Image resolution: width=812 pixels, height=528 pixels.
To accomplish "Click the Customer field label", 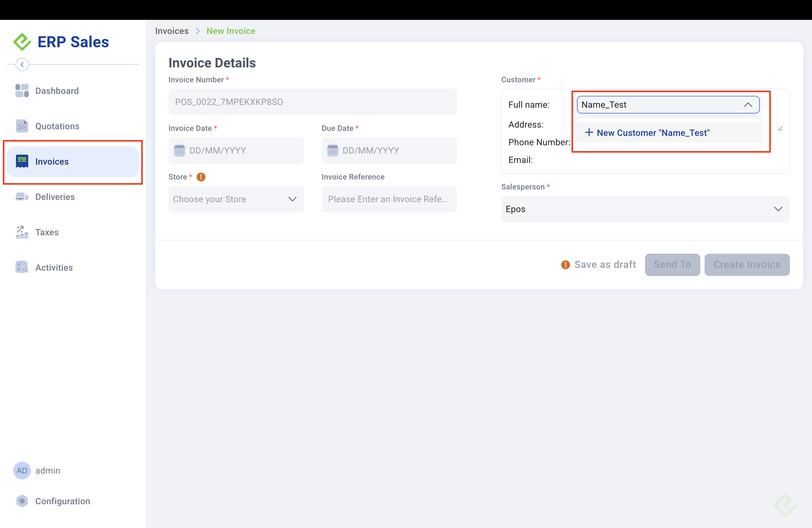I will point(518,80).
